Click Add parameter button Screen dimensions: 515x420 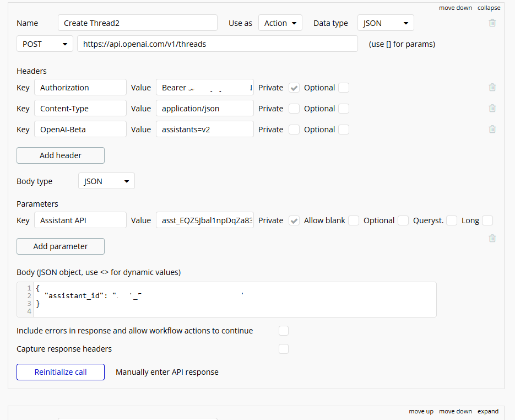(61, 246)
